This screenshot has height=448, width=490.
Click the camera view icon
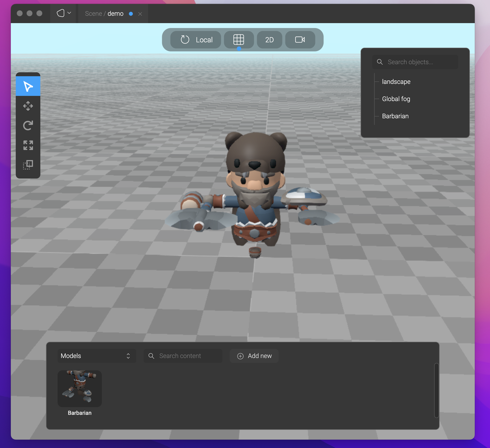(300, 40)
